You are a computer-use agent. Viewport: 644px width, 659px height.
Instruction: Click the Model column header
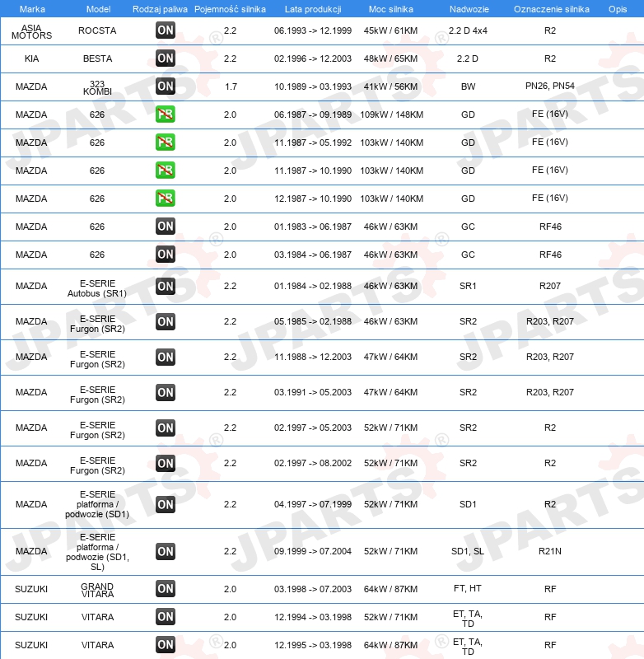pyautogui.click(x=98, y=9)
